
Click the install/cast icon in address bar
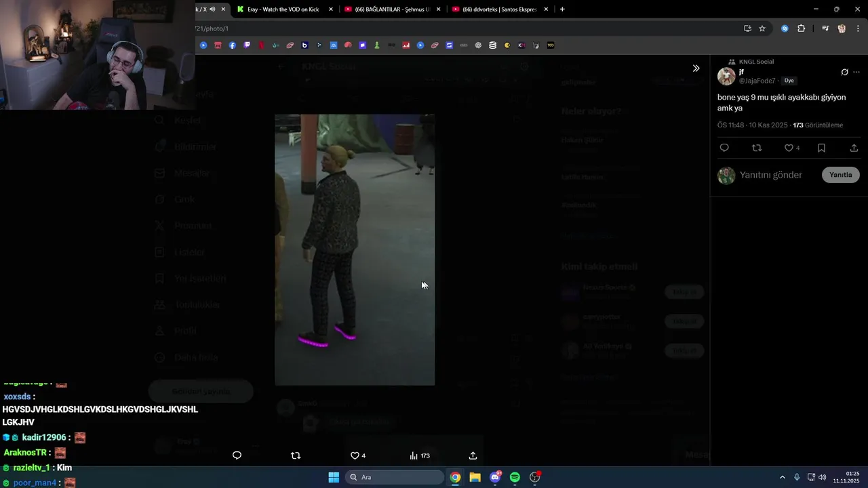[747, 28]
